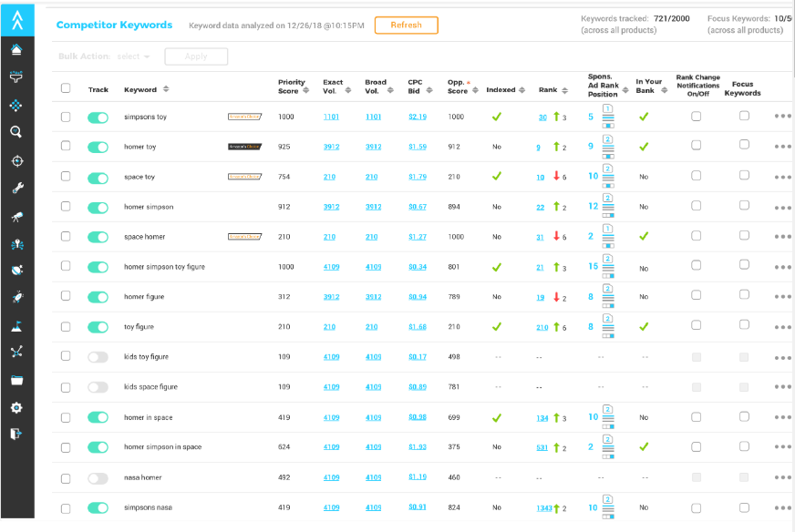
Task: Sort by Broad Vol. column
Action: point(390,90)
